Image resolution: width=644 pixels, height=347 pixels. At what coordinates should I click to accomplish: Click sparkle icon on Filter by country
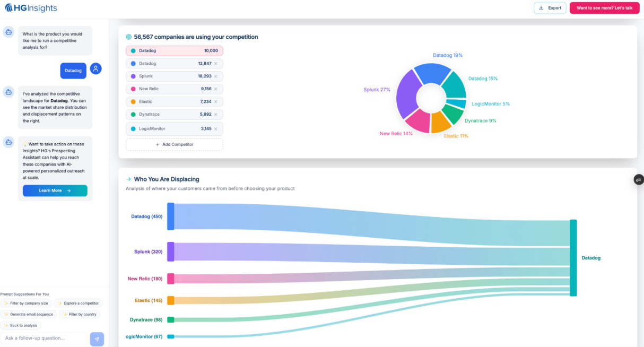pyautogui.click(x=65, y=314)
